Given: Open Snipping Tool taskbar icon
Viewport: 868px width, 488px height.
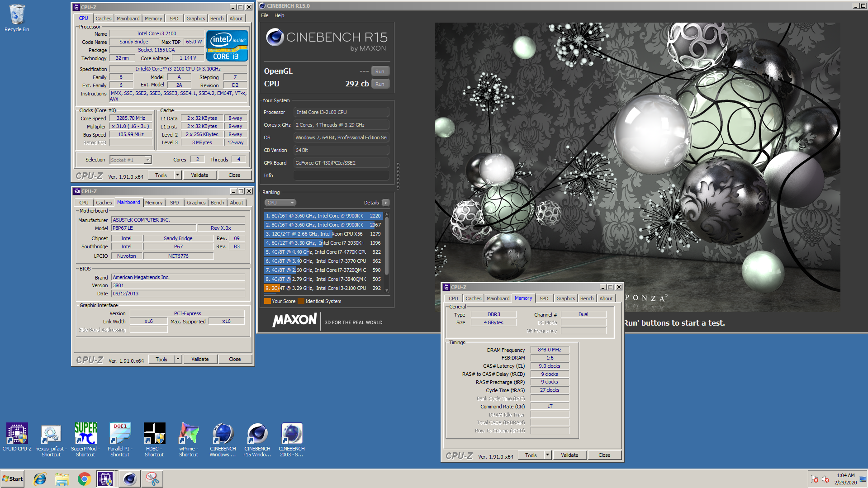Looking at the screenshot, I should coord(152,479).
